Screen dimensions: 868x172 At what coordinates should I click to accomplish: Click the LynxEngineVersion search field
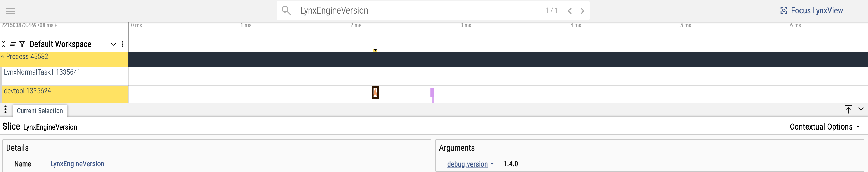(x=418, y=10)
